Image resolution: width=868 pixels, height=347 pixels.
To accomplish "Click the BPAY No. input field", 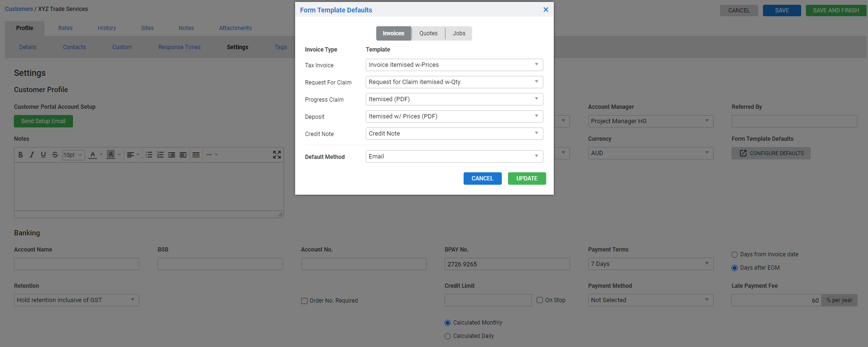I will [507, 264].
